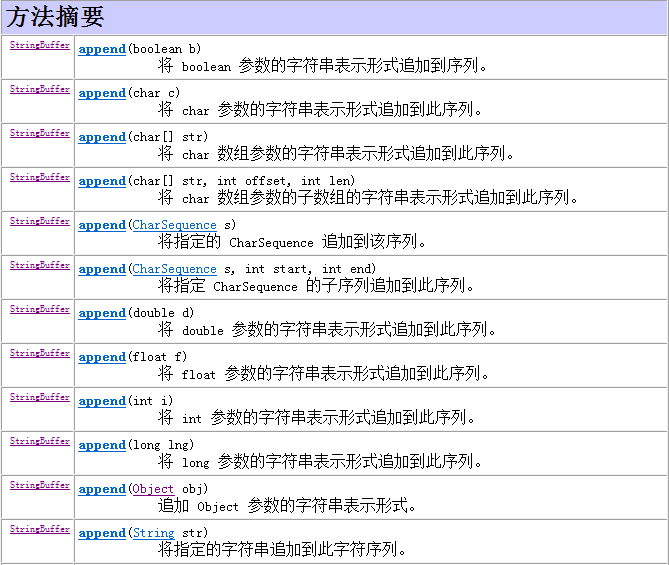Click StringBuffer return type in boolean row
The width and height of the screenshot is (669, 565).
coord(40,45)
